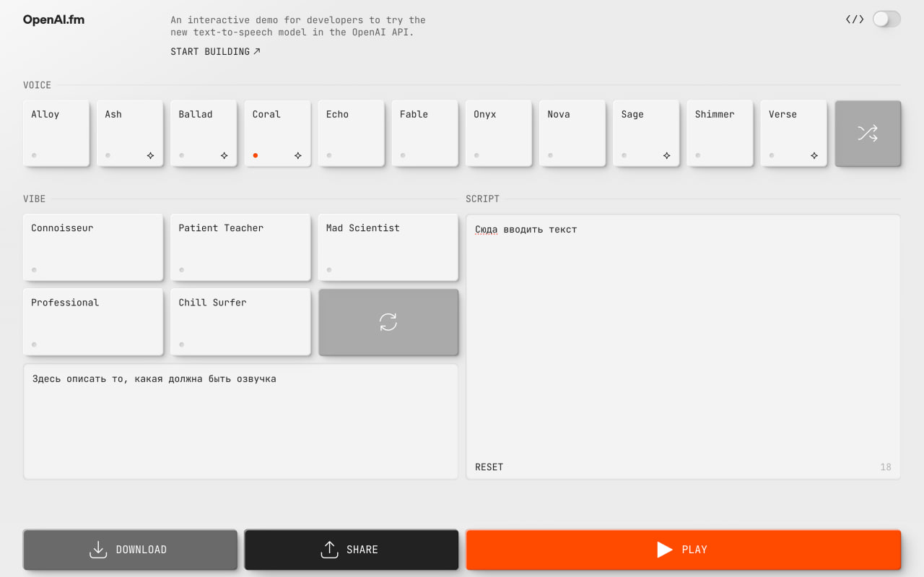Image resolution: width=924 pixels, height=577 pixels.
Task: Select the Onyx voice
Action: click(x=499, y=133)
